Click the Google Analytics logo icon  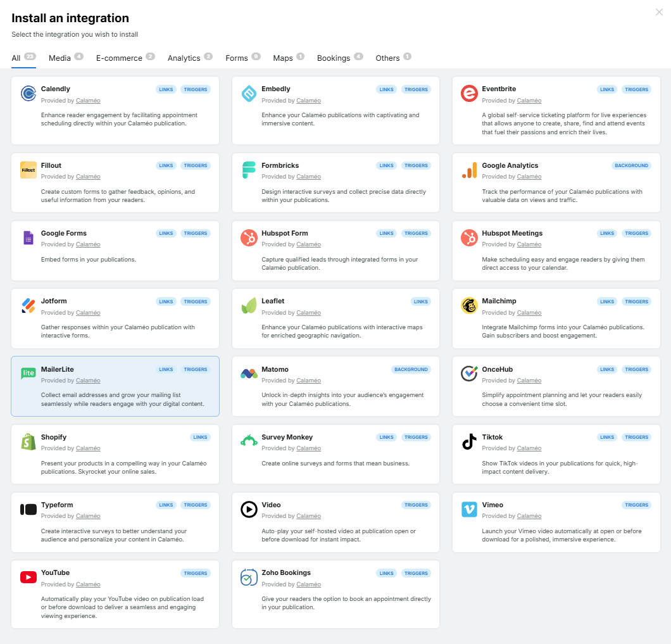(469, 170)
